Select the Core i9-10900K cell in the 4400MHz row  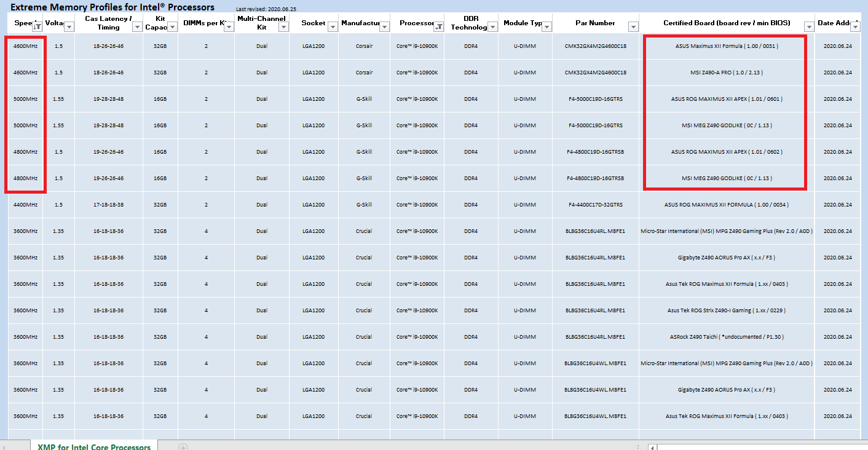point(417,205)
